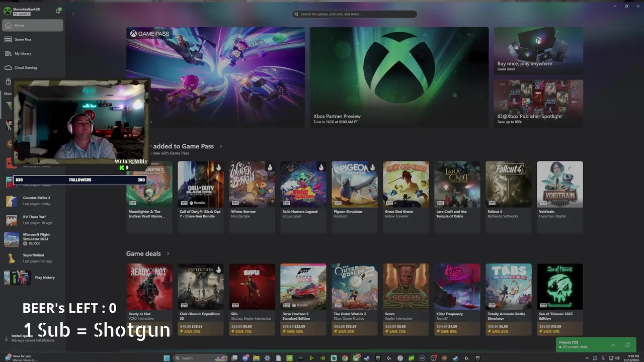Open Superliminal in recent list
Image resolution: width=644 pixels, height=362 pixels.
(32, 258)
